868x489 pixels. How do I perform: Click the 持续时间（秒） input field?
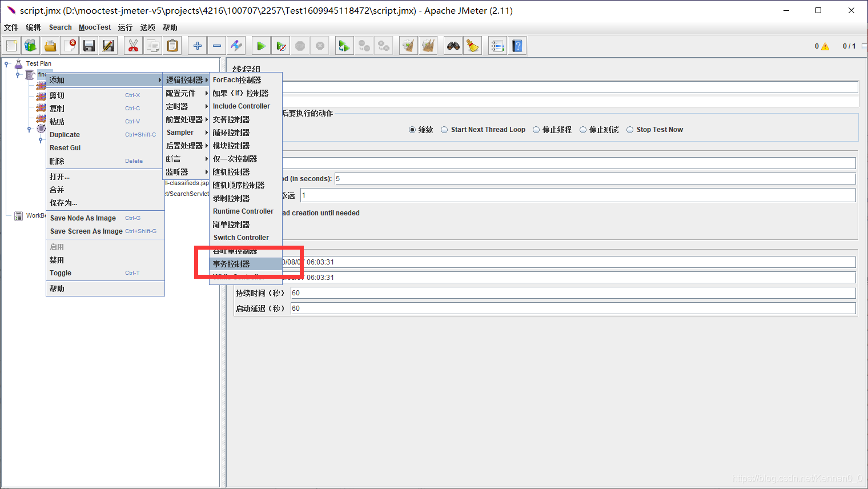(x=573, y=293)
